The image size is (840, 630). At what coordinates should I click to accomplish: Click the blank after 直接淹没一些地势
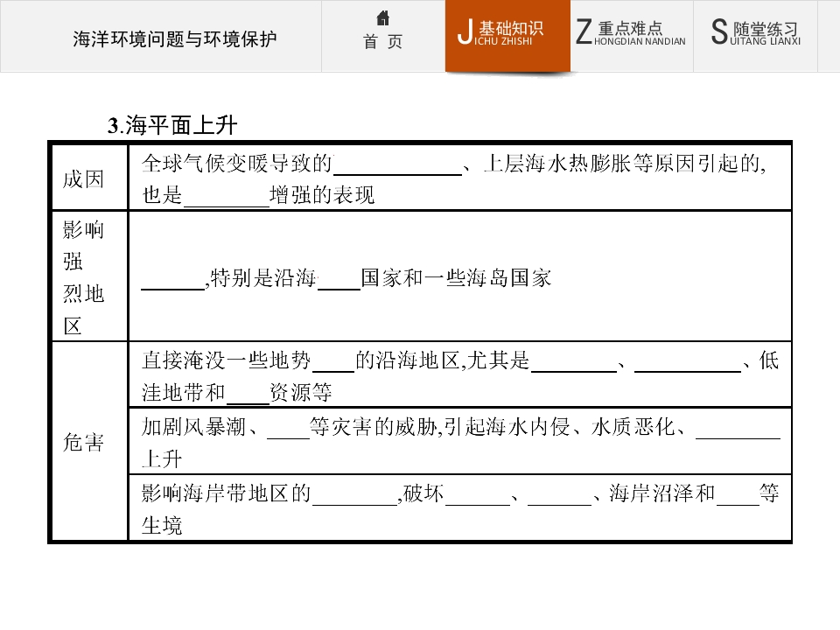(x=333, y=361)
